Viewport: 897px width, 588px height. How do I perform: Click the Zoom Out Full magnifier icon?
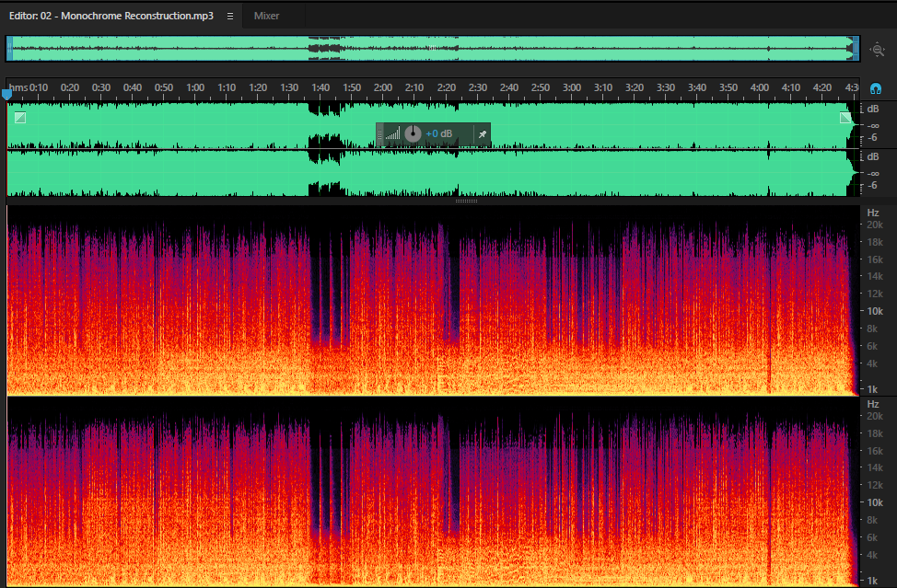tap(877, 50)
